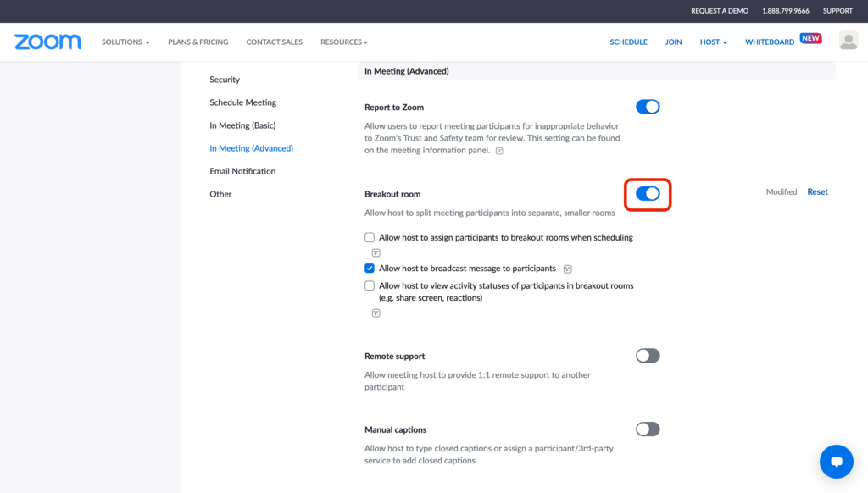Viewport: 868px width, 493px height.
Task: Disable the Breakout room toggle
Action: click(648, 194)
